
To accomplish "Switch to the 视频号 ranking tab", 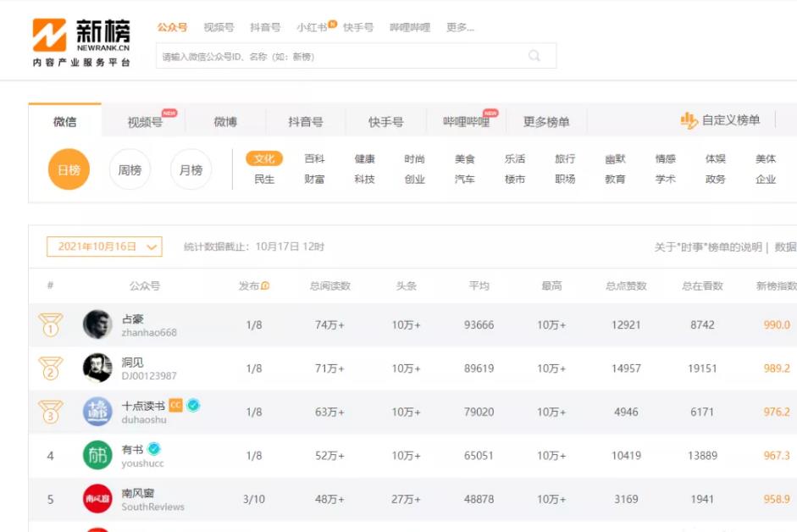I will tap(145, 121).
